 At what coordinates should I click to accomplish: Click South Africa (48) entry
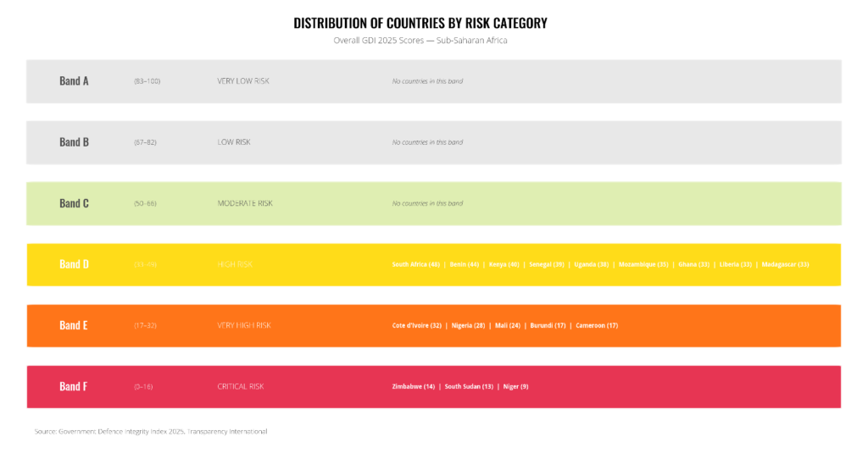pyautogui.click(x=415, y=264)
